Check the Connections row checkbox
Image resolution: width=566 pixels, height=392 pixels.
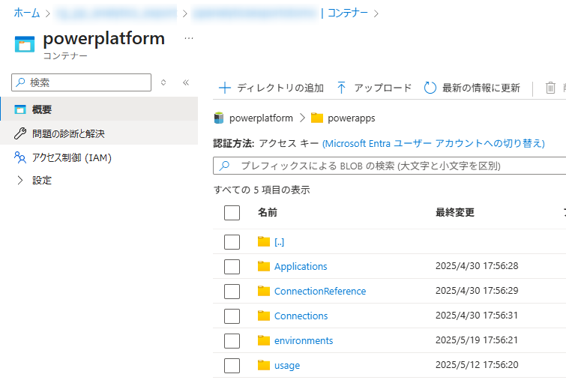(x=232, y=316)
